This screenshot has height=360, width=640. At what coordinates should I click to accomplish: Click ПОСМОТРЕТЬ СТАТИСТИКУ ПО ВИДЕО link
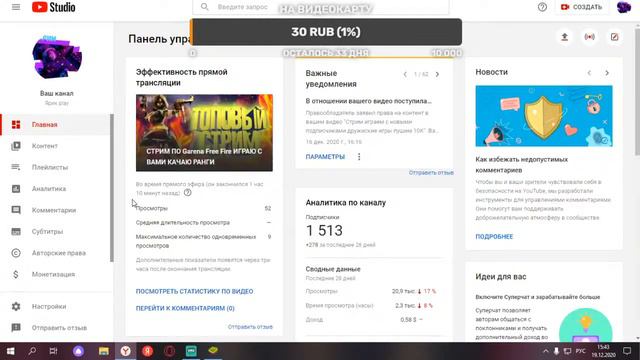pos(194,291)
